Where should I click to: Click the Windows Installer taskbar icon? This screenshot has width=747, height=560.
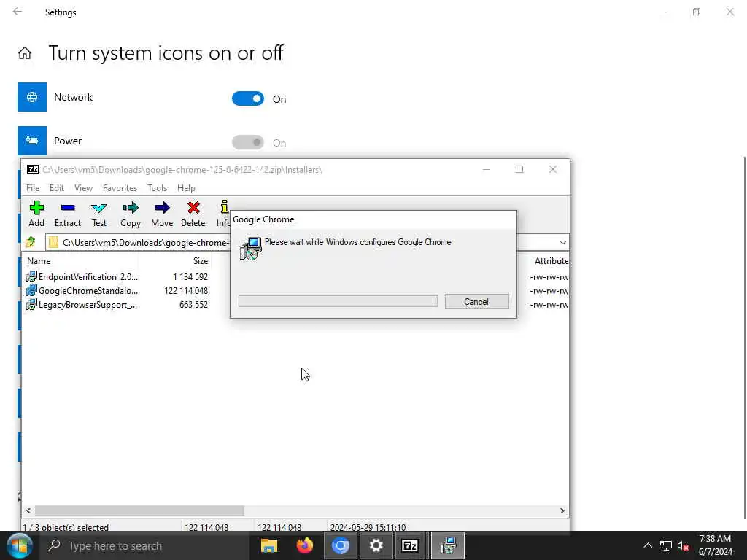448,545
